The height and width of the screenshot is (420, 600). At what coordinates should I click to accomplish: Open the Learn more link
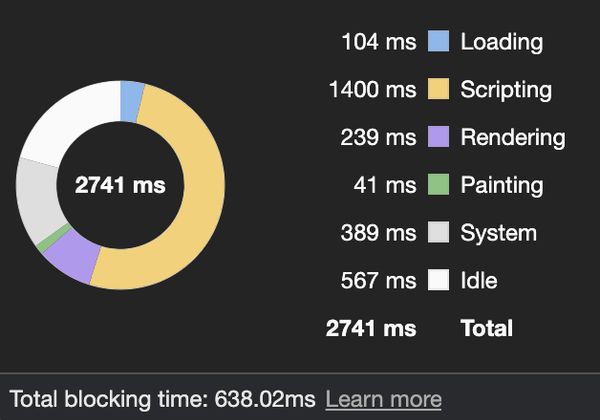383,399
